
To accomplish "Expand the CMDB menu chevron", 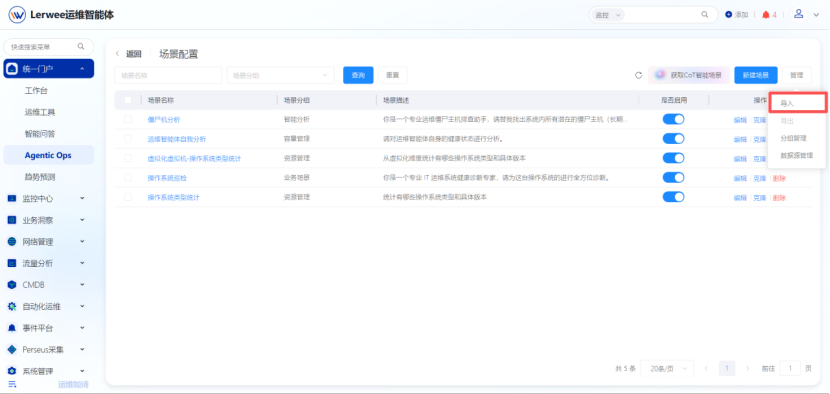I will point(83,285).
